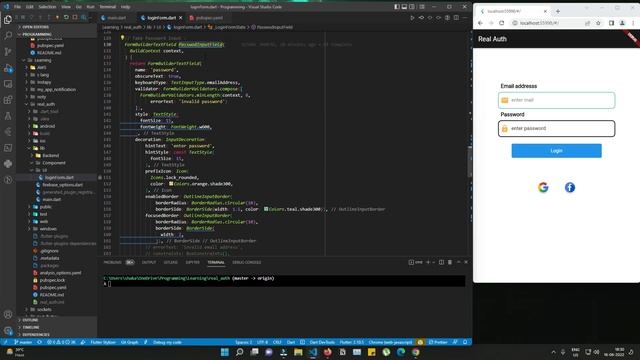Open Microsoft Edge from taskbar

coord(401,352)
